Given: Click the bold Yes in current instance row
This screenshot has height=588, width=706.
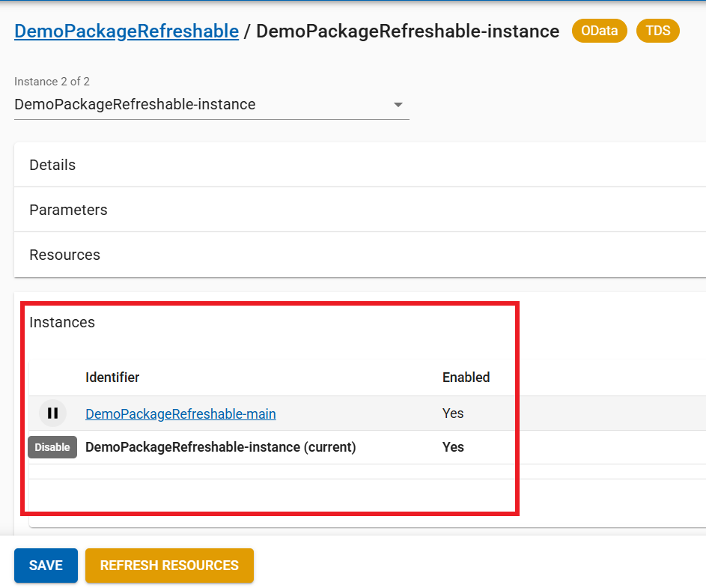Looking at the screenshot, I should click(453, 447).
